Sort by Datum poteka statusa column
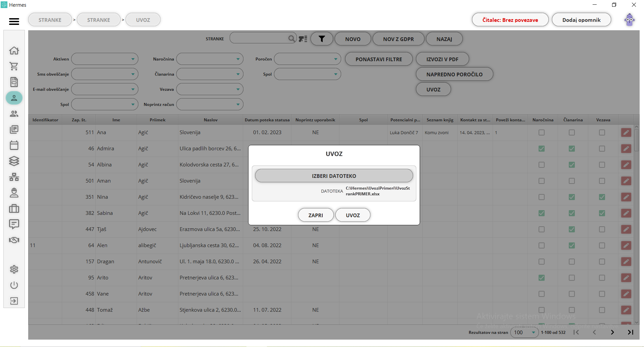Viewport: 644px width, 347px height. pyautogui.click(x=267, y=120)
